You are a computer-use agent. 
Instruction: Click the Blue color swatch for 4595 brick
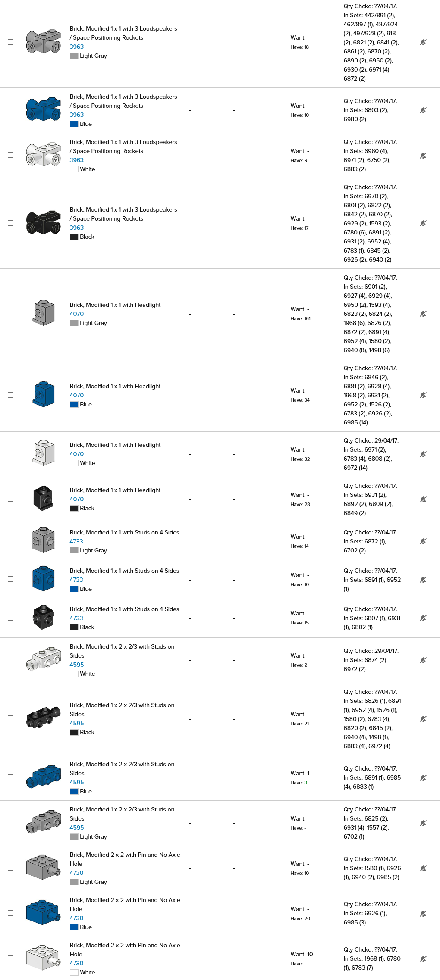coord(74,791)
